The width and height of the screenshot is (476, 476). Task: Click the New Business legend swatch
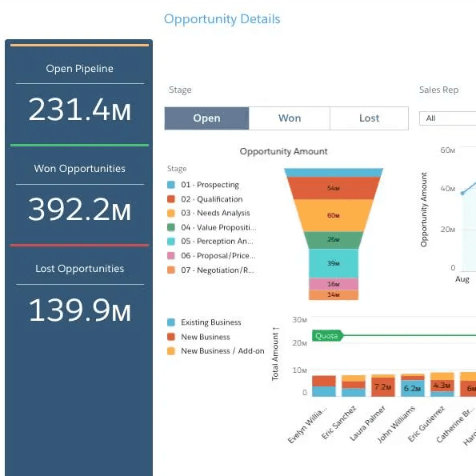click(171, 337)
